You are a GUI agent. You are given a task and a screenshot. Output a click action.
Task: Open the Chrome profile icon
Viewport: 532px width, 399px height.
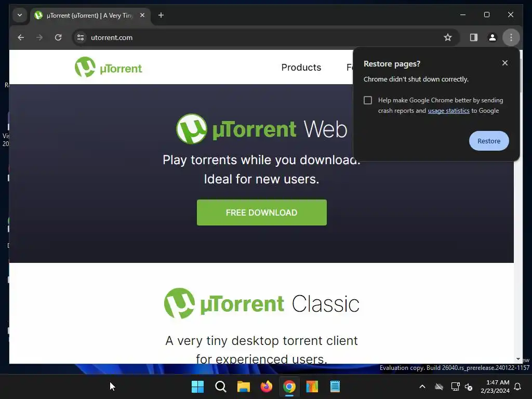pos(493,37)
